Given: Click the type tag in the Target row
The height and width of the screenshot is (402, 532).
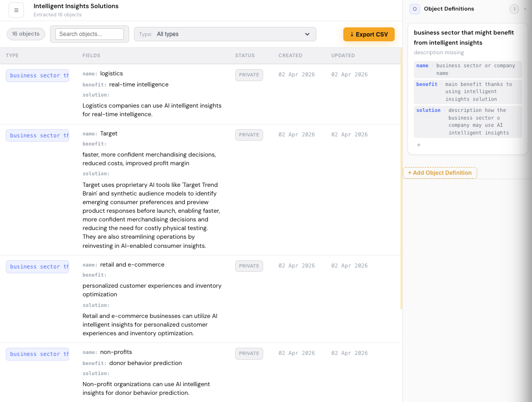Looking at the screenshot, I should (x=37, y=135).
